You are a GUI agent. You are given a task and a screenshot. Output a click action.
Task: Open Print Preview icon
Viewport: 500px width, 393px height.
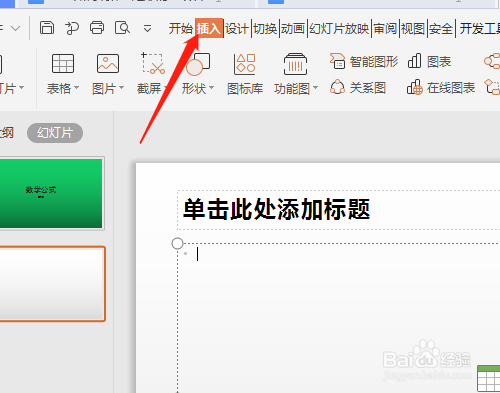point(122,28)
